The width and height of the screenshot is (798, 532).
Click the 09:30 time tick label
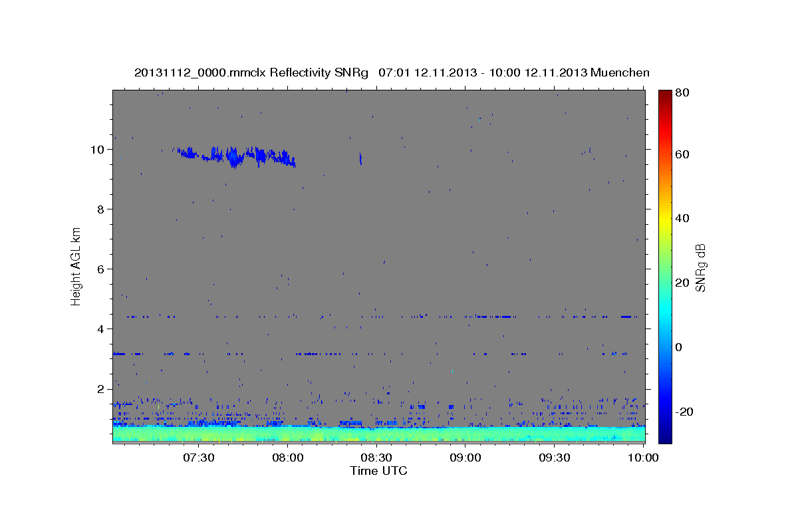click(555, 458)
